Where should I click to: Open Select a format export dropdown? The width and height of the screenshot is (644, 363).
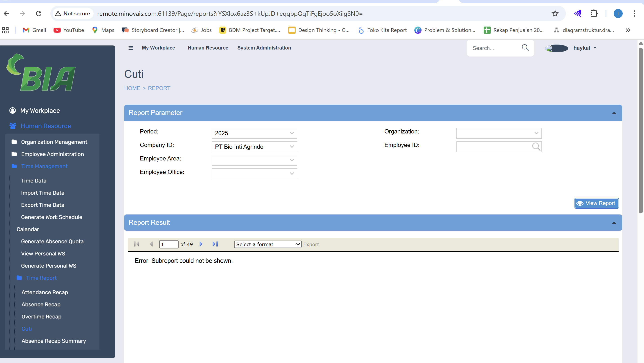tap(267, 244)
